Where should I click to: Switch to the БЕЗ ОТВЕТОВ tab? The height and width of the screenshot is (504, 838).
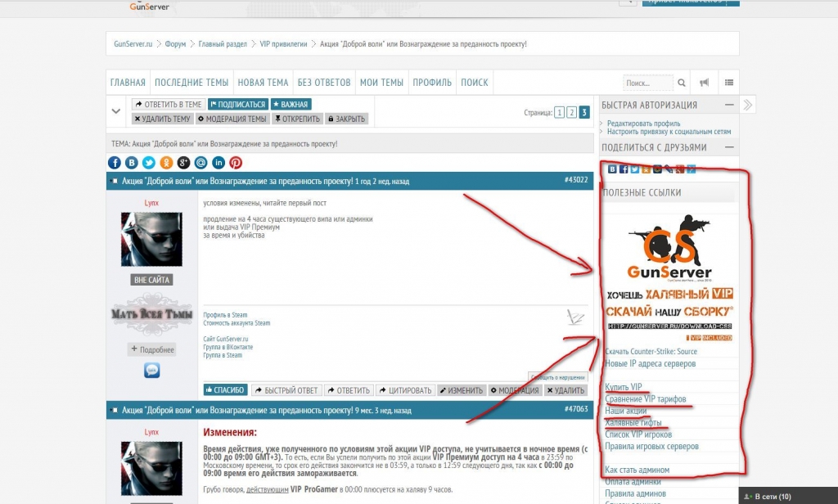[x=324, y=83]
